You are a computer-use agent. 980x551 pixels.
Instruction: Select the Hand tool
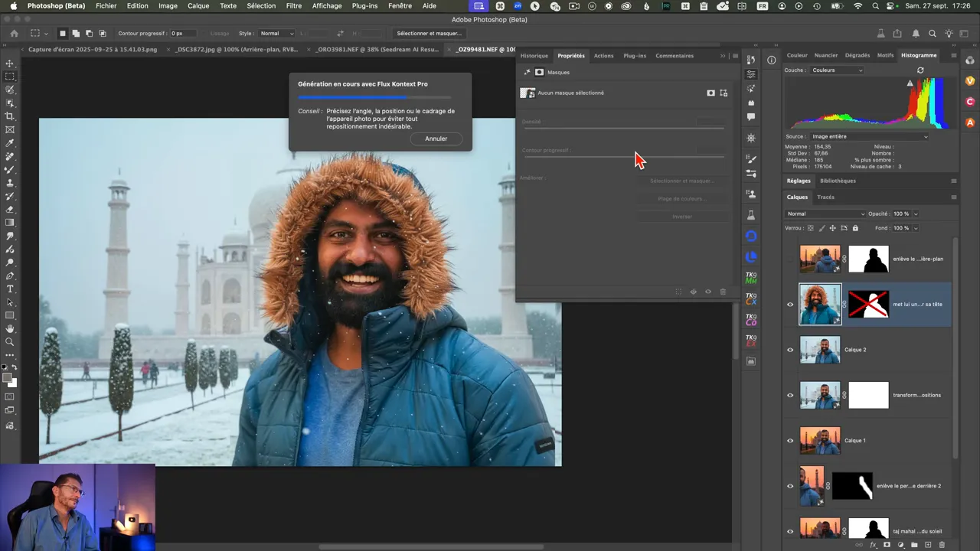click(10, 329)
